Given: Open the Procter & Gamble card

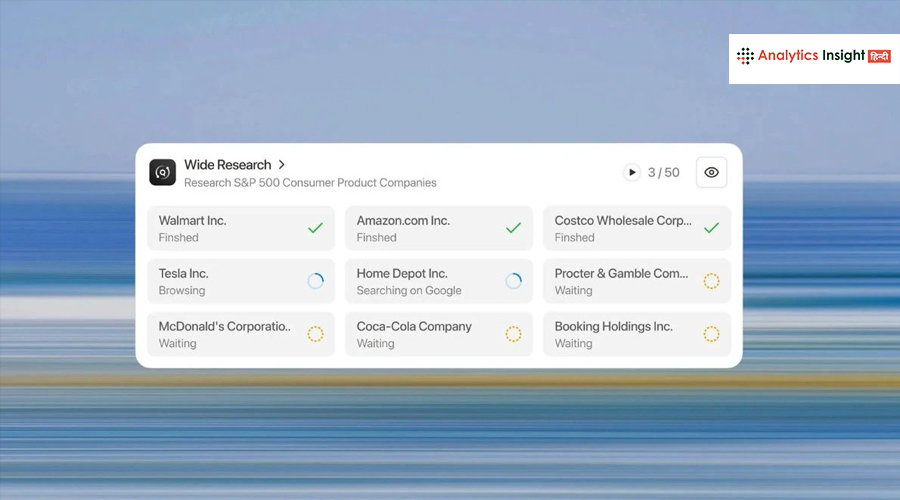Looking at the screenshot, I should pos(637,281).
